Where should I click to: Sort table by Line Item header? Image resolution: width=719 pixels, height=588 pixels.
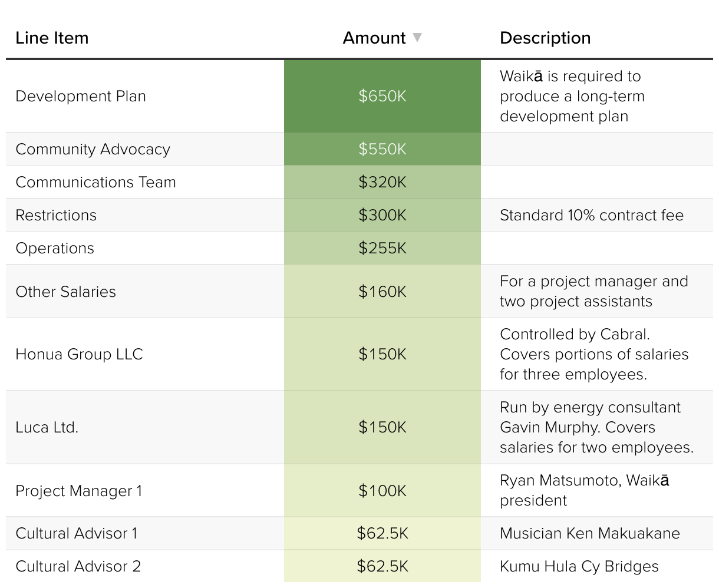(52, 38)
